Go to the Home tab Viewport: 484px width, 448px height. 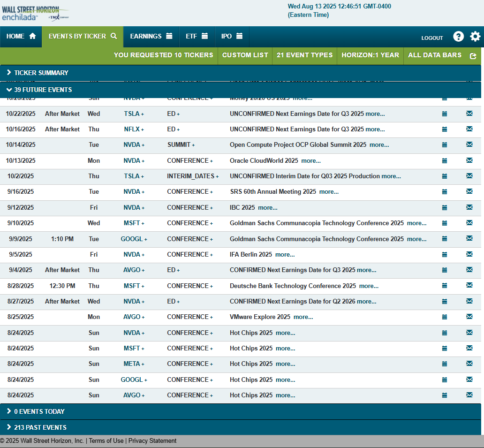tap(21, 37)
